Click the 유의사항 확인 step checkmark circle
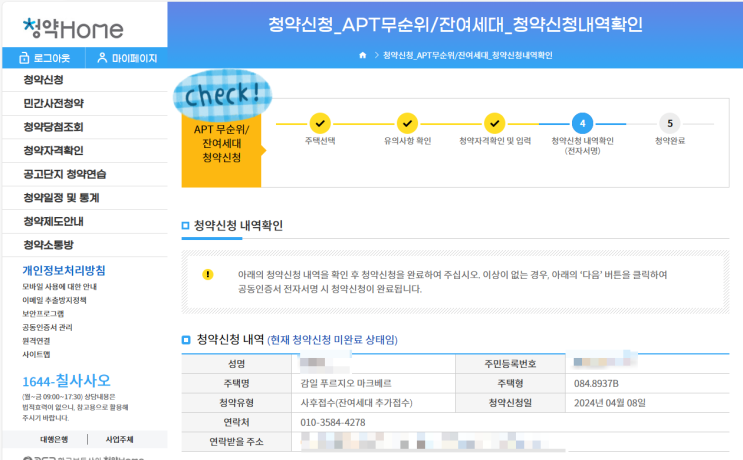The height and width of the screenshot is (460, 743). pyautogui.click(x=408, y=124)
